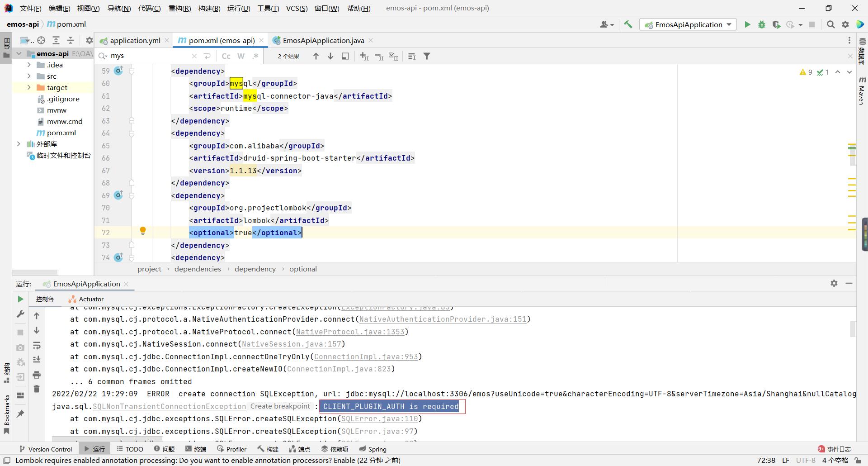This screenshot has height=466, width=868.
Task: Toggle match case Cc in the search bar
Action: point(226,56)
